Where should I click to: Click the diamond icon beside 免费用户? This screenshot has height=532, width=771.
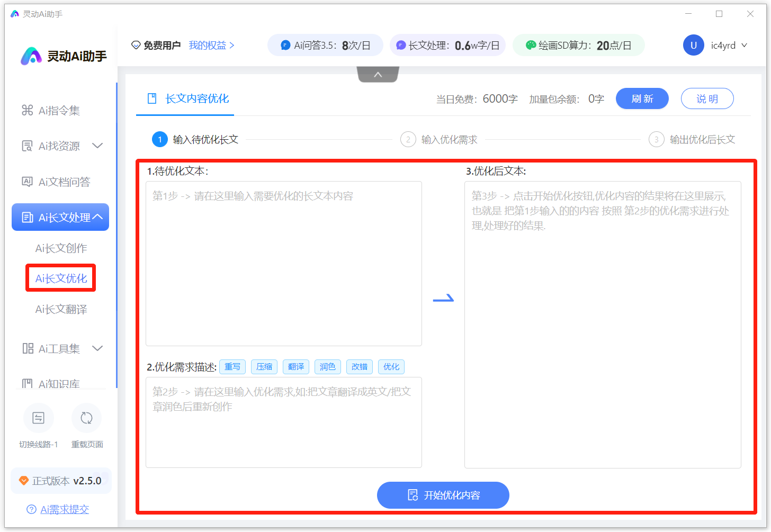(x=136, y=46)
